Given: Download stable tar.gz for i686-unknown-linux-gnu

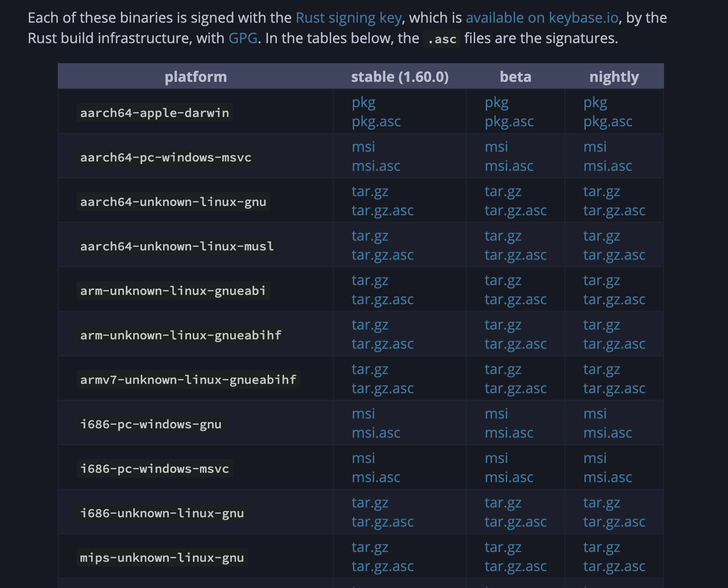Looking at the screenshot, I should pyautogui.click(x=370, y=503).
